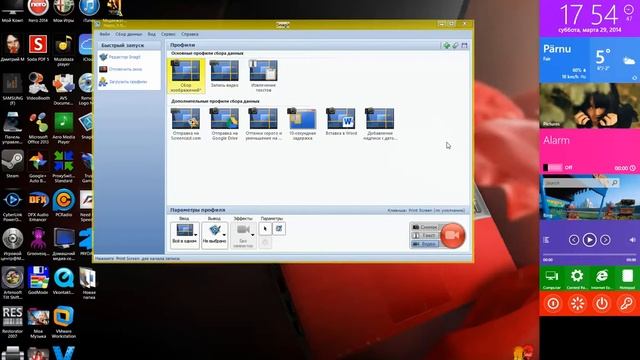This screenshot has height=360, width=640.
Task: Choose the send to Screencast.com profile
Action: coord(186,124)
